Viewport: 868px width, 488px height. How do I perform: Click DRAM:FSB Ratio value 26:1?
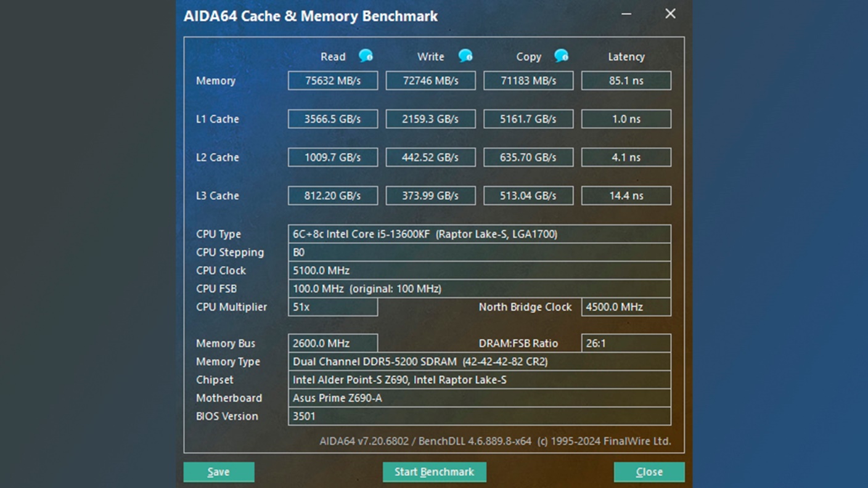pos(626,343)
